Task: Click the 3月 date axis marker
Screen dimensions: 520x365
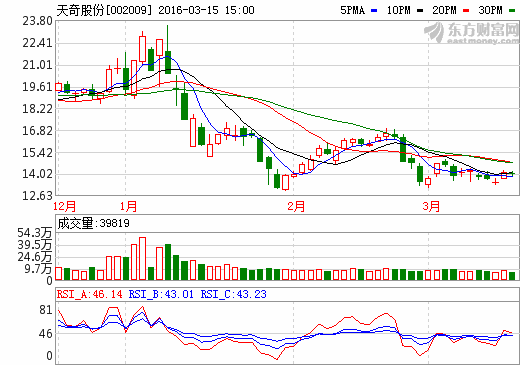Action: (431, 206)
